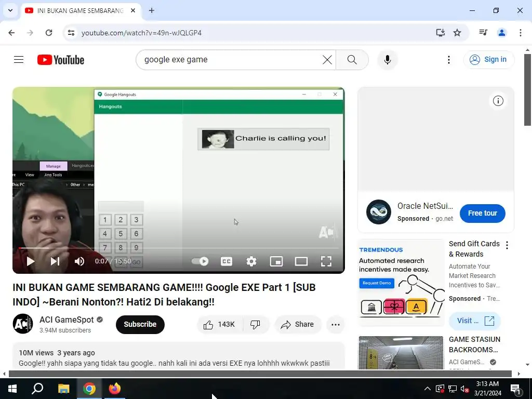View site information icon in address bar
The width and height of the screenshot is (532, 399).
point(71,33)
